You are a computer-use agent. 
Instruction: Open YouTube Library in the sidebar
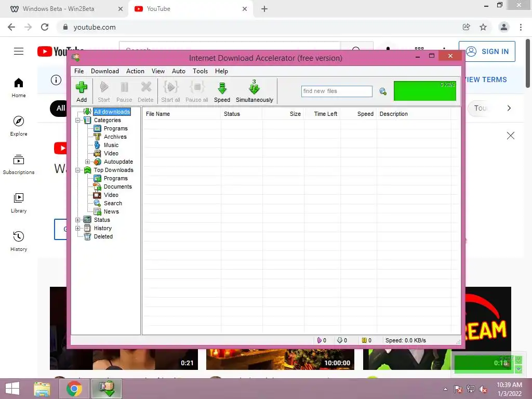[x=19, y=203]
